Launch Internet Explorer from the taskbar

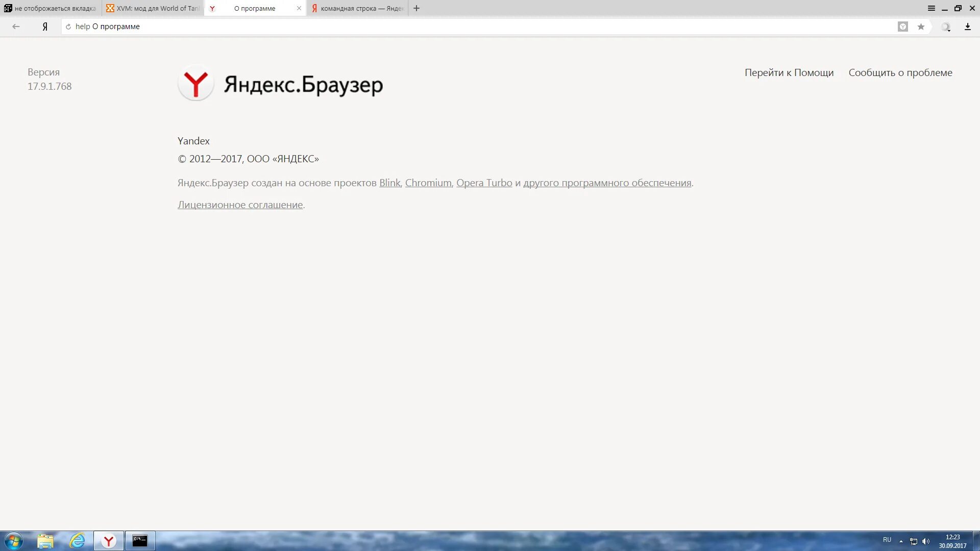[x=77, y=541]
